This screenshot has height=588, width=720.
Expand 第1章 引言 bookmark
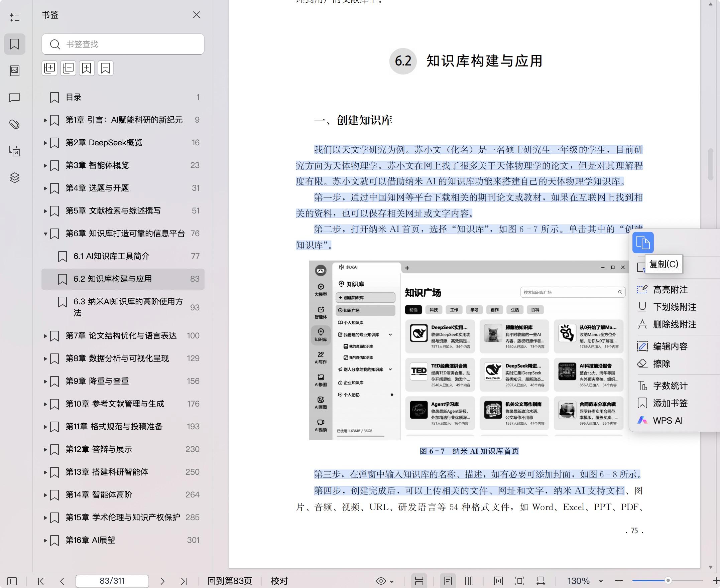(45, 120)
